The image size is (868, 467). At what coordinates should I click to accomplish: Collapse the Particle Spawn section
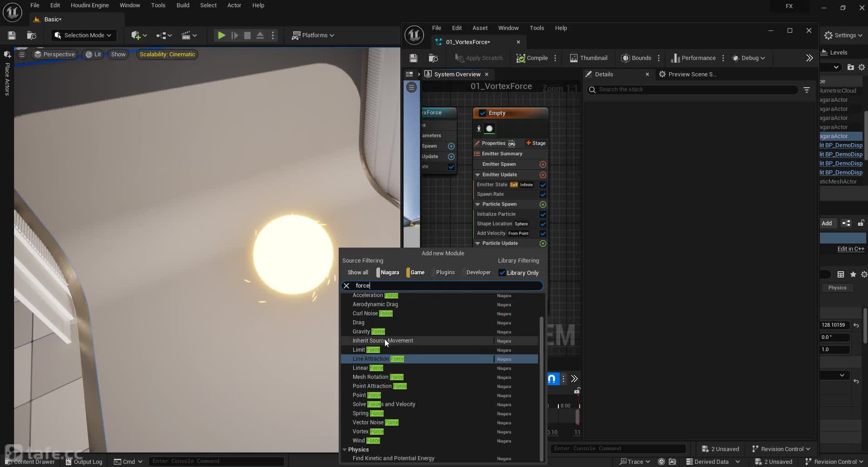pyautogui.click(x=478, y=204)
